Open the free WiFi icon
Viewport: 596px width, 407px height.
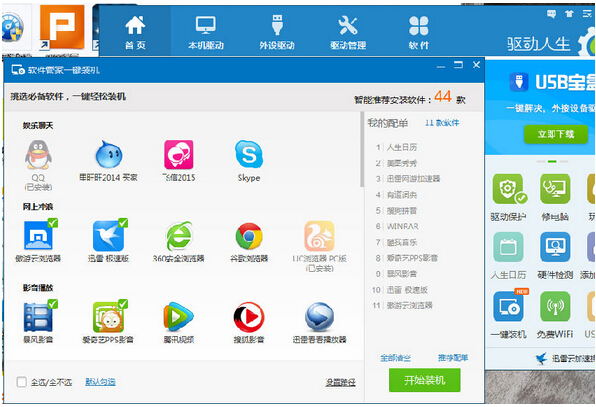click(555, 306)
